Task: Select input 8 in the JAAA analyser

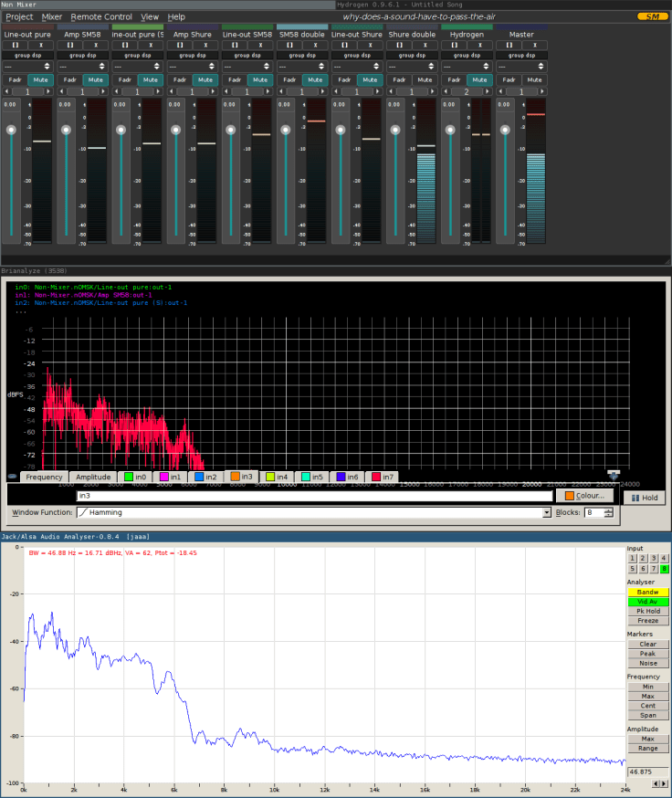Action: (665, 569)
